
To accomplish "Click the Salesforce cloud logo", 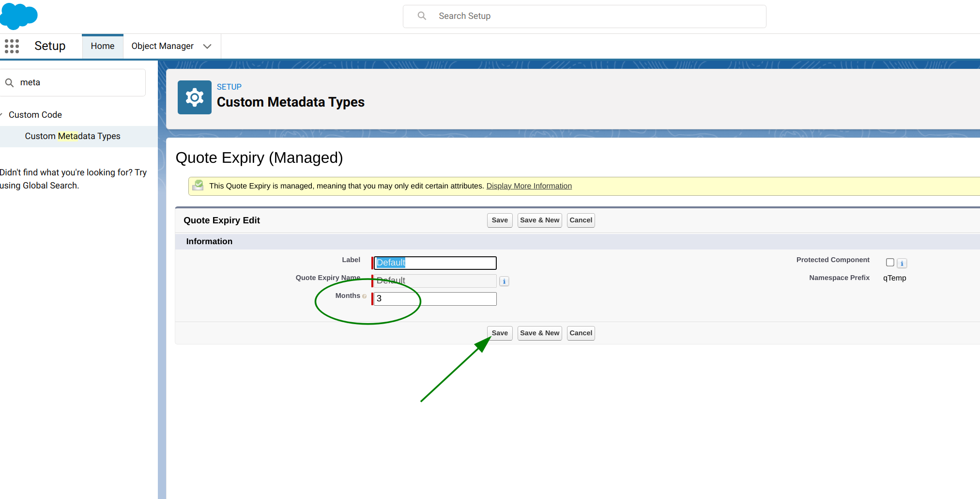I will pos(18,16).
